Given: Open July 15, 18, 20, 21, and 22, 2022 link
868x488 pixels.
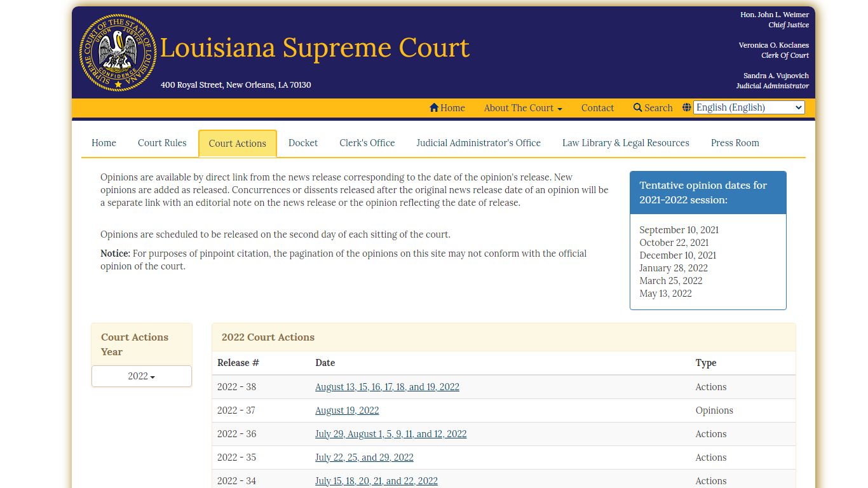Looking at the screenshot, I should click(x=376, y=481).
